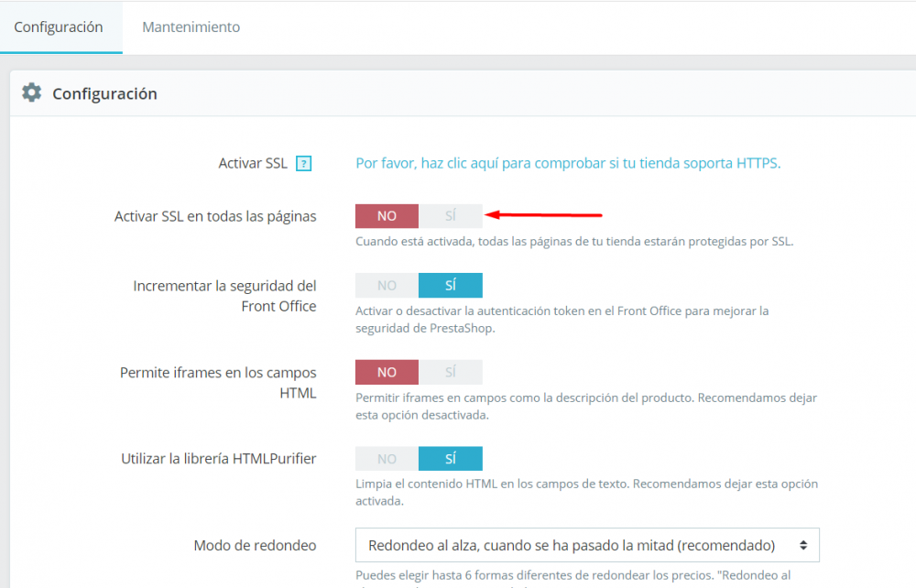Click the Configuración panel heading text
The height and width of the screenshot is (588, 916).
(104, 94)
